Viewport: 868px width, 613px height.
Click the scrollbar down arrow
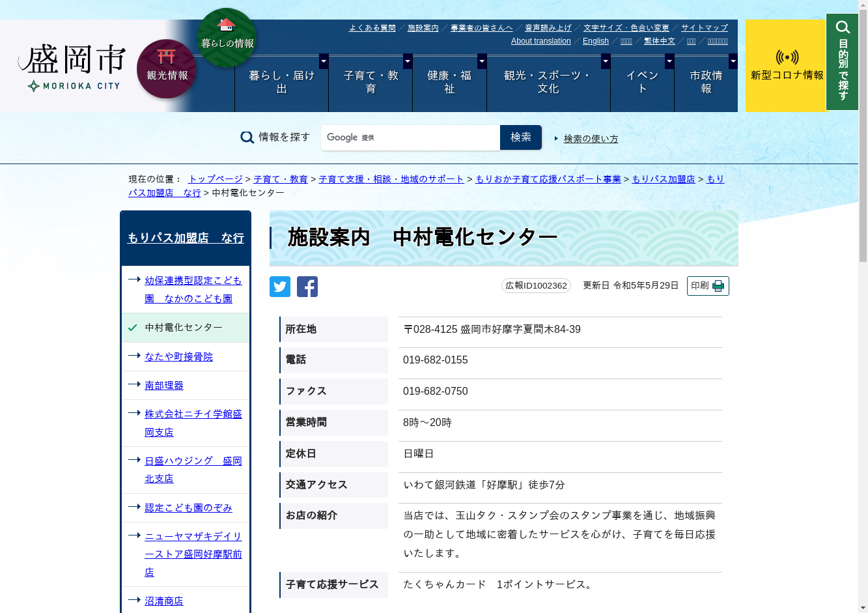coord(863,608)
